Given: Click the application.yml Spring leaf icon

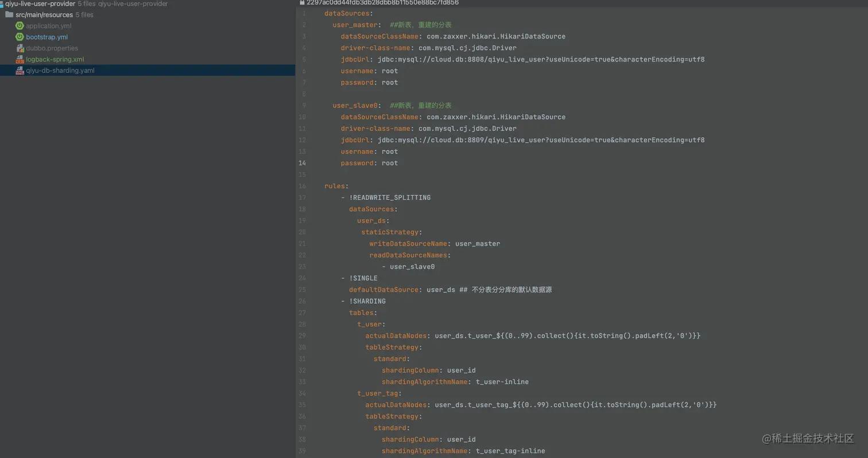Looking at the screenshot, I should point(20,26).
